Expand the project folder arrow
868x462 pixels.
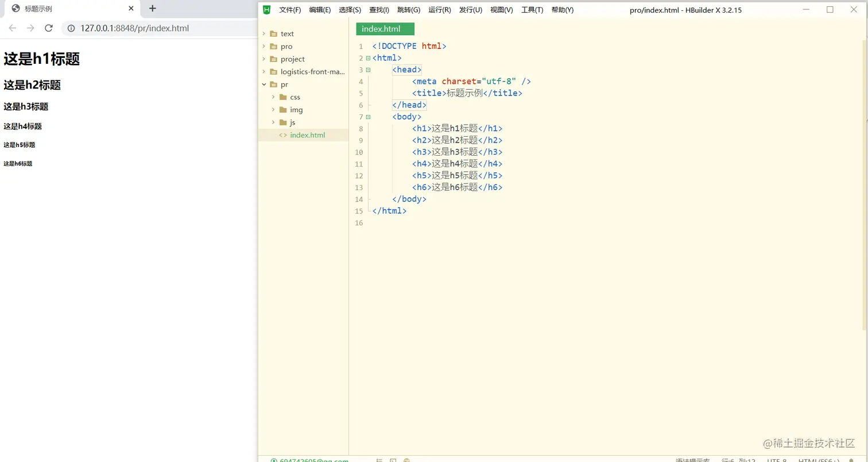[263, 59]
